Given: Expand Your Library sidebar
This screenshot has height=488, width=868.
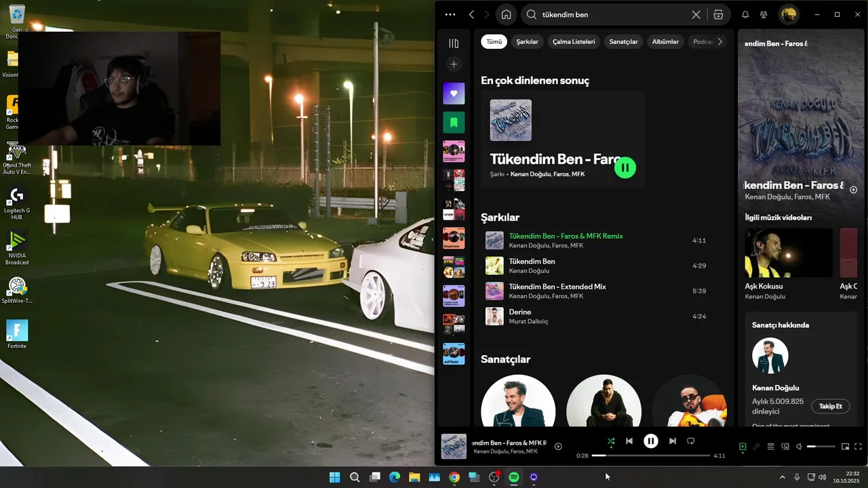Looking at the screenshot, I should (x=454, y=43).
